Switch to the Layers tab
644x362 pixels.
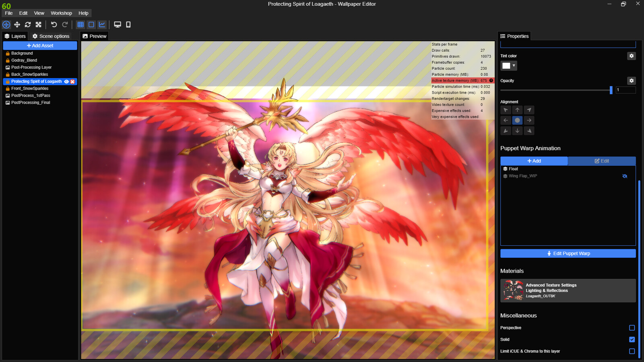[15, 36]
